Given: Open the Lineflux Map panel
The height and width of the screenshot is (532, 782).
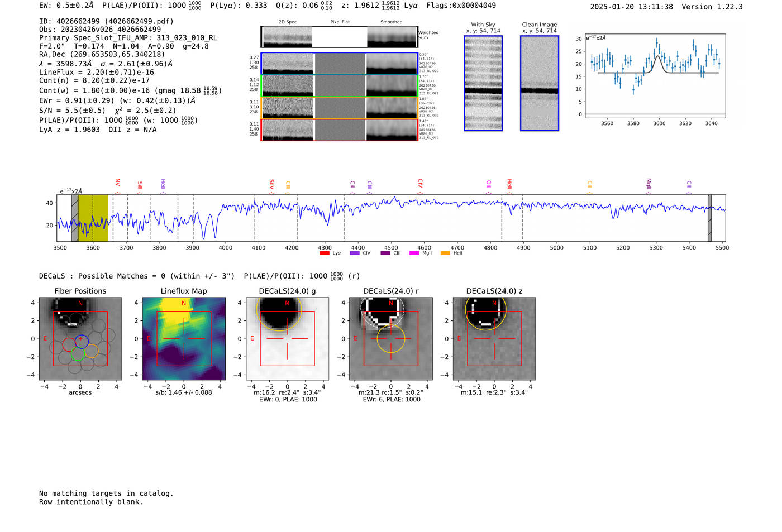Looking at the screenshot, I should tap(184, 339).
